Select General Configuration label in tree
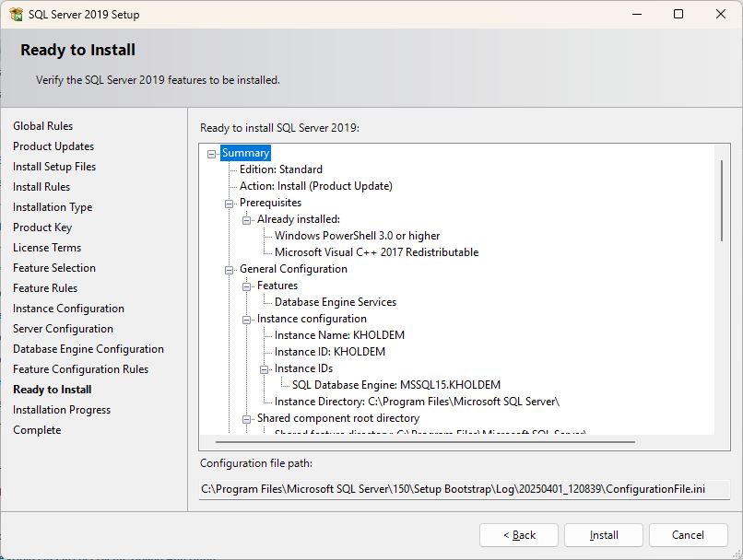This screenshot has height=560, width=743. point(293,269)
